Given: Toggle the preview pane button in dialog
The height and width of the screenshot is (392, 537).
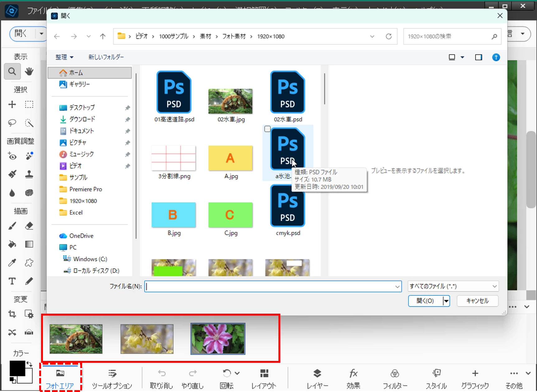Looking at the screenshot, I should coord(479,57).
